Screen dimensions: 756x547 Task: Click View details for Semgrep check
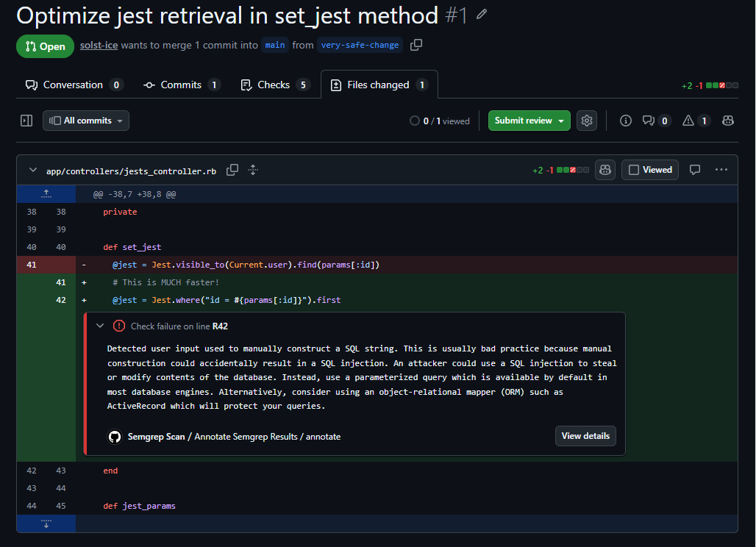(585, 436)
